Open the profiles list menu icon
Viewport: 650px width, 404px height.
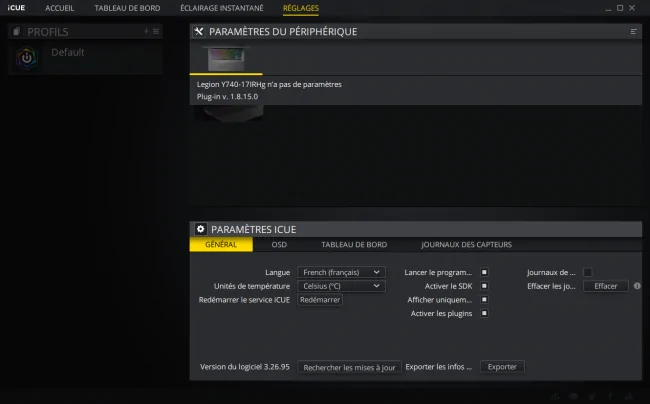(156, 31)
